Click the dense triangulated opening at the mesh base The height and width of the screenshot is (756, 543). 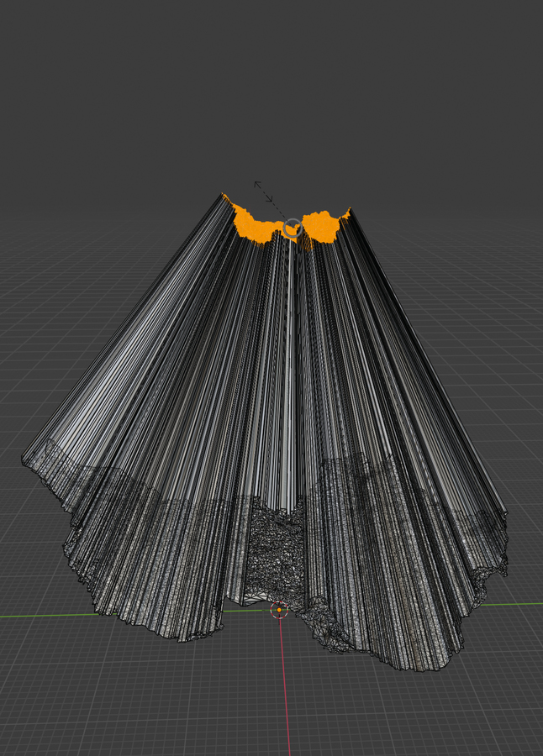[x=276, y=551]
